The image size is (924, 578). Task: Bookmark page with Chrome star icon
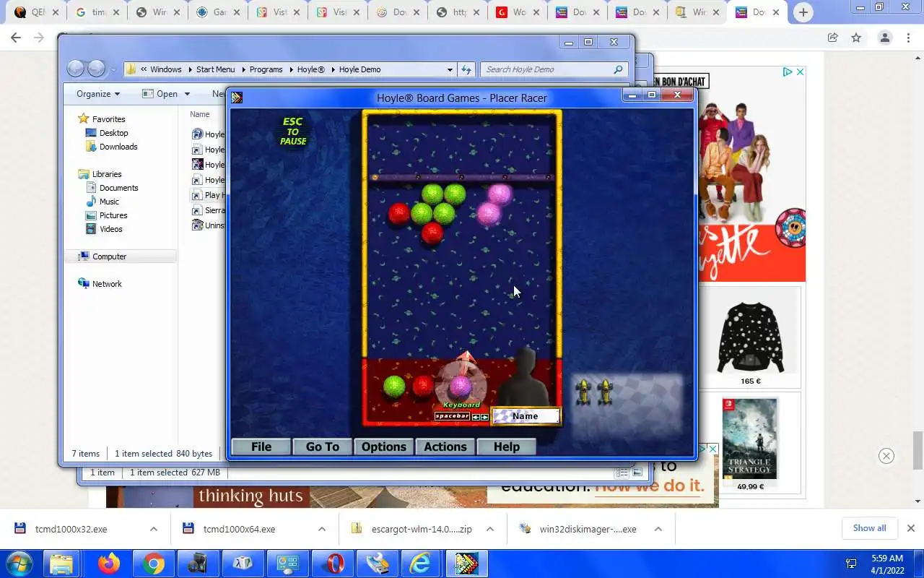pyautogui.click(x=856, y=38)
